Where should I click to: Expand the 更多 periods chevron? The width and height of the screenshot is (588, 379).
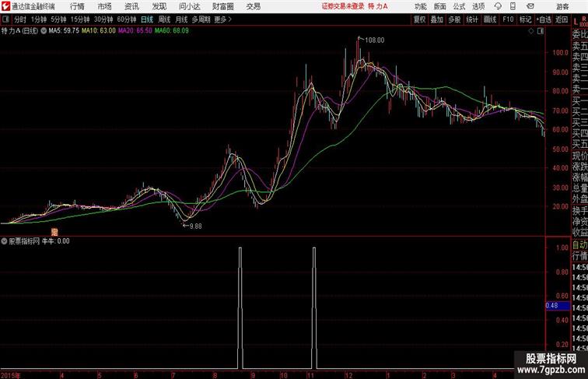222,19
